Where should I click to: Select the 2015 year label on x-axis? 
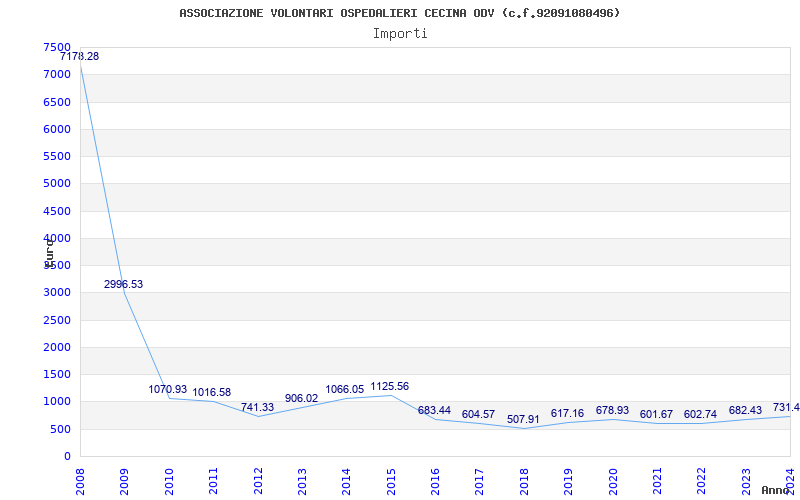[x=391, y=480]
